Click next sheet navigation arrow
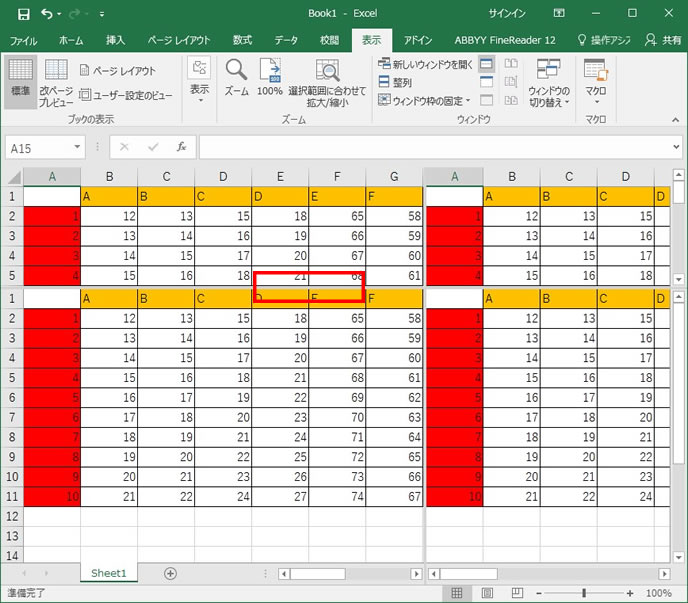 [46, 573]
